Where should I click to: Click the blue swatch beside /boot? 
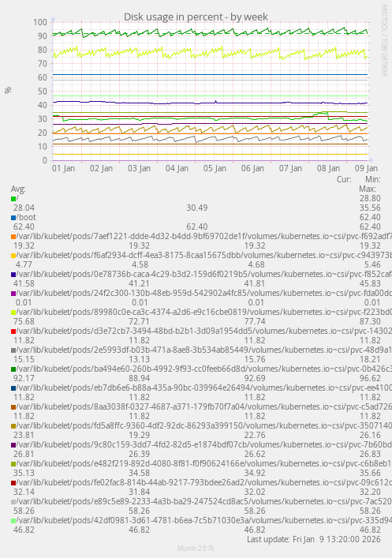pyautogui.click(x=13, y=217)
